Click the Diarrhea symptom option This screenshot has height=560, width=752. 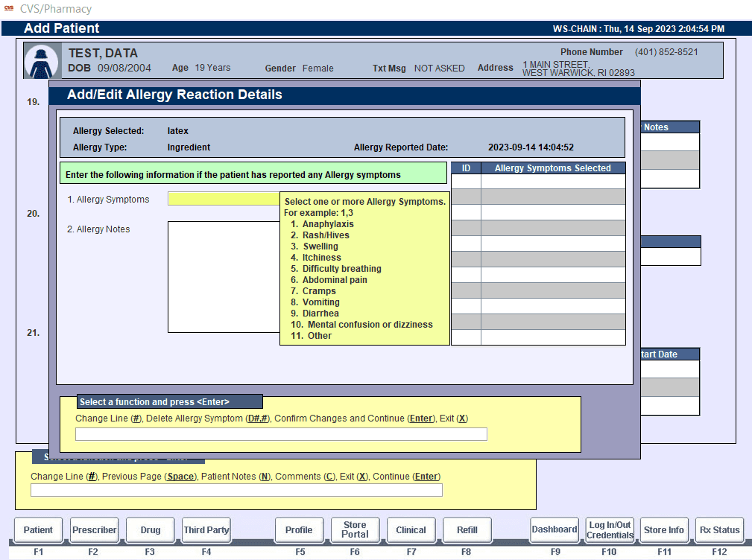[x=315, y=314]
